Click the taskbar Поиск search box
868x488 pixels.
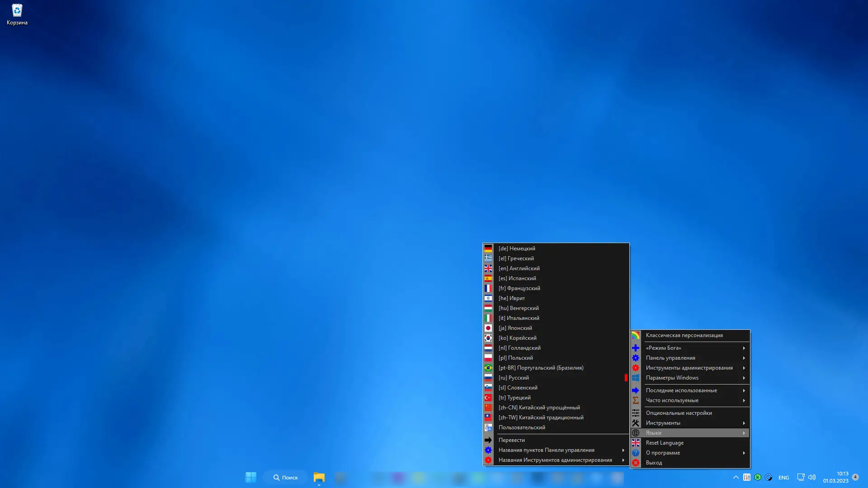coord(286,478)
